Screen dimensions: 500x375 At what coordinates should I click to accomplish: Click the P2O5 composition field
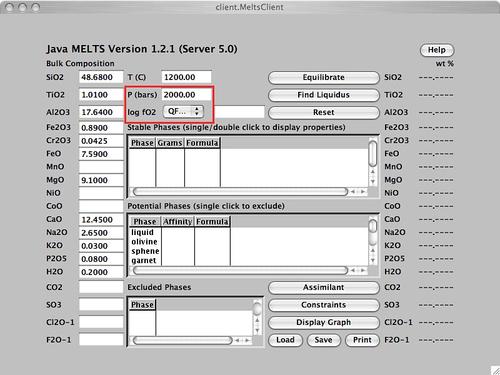101,259
